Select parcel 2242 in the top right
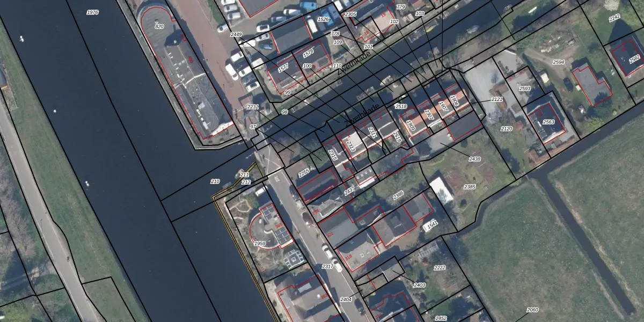Screen dimensions: 644x322 (614, 18)
